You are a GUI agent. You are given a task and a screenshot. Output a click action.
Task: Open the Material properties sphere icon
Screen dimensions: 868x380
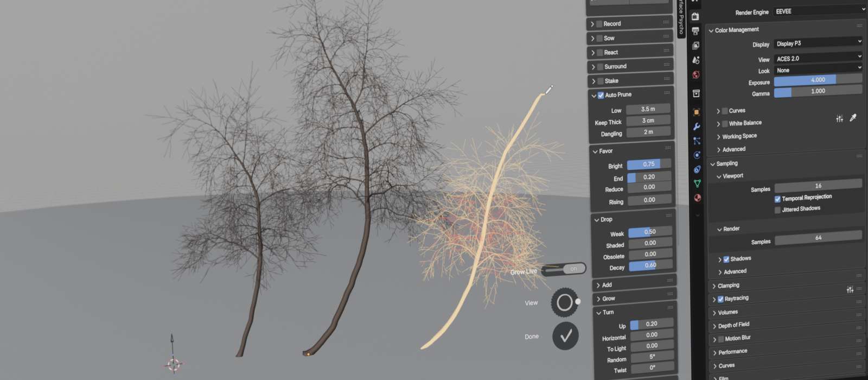pos(698,198)
